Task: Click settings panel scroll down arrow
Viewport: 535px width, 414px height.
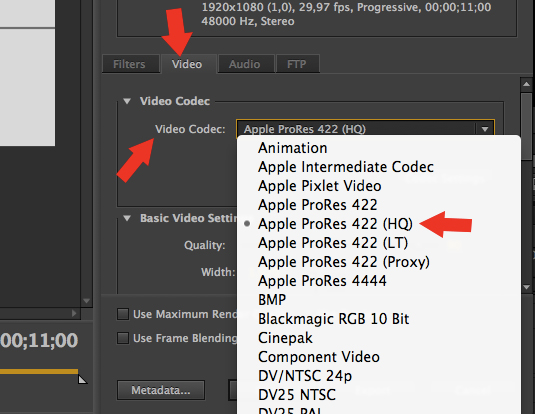Action: point(526,287)
